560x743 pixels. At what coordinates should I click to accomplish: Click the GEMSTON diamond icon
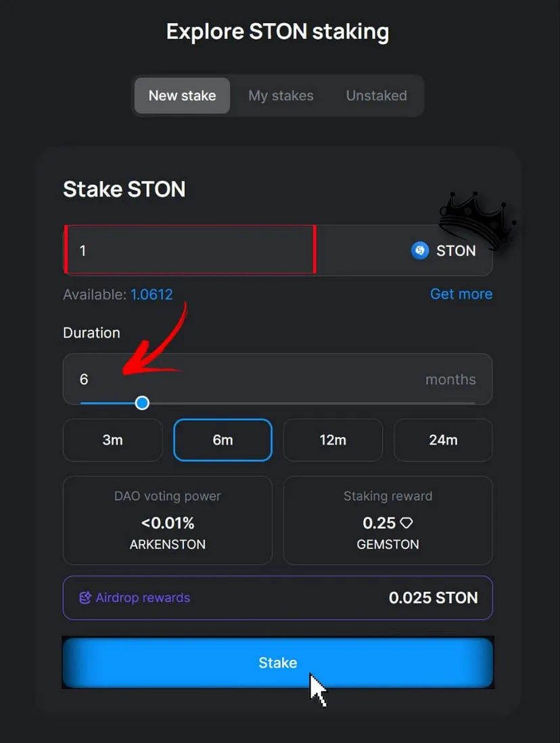pyautogui.click(x=406, y=523)
